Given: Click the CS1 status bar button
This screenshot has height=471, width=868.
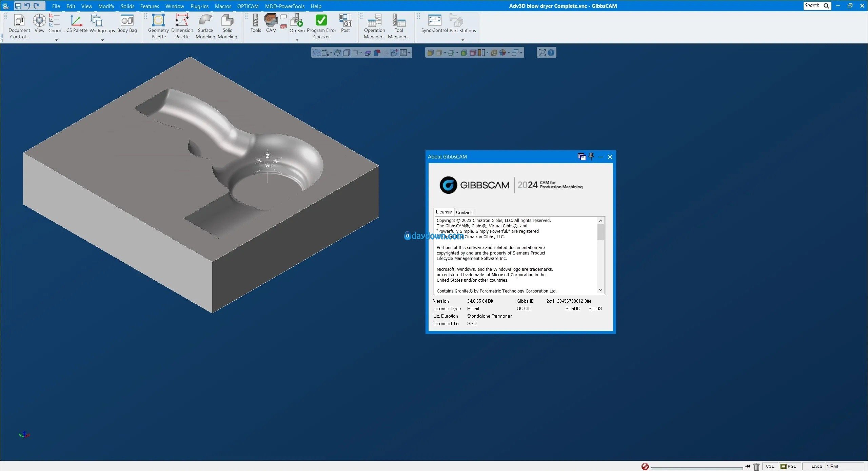Looking at the screenshot, I should coord(770,466).
